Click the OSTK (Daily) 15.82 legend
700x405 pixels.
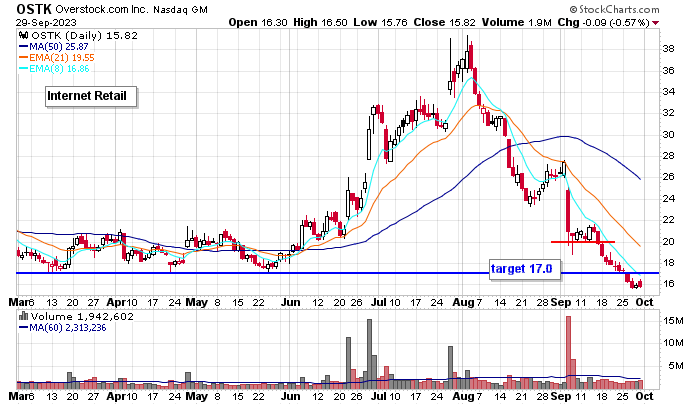click(x=84, y=35)
